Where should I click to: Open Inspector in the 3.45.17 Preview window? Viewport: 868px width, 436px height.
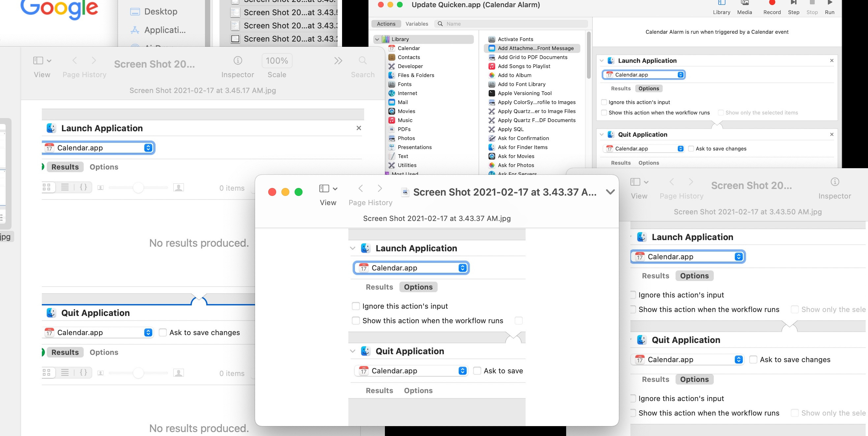click(238, 61)
